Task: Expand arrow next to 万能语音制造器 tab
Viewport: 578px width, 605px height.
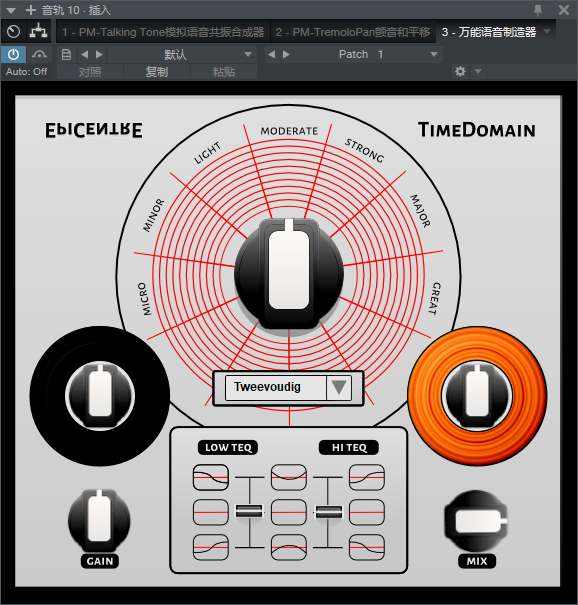Action: point(547,31)
